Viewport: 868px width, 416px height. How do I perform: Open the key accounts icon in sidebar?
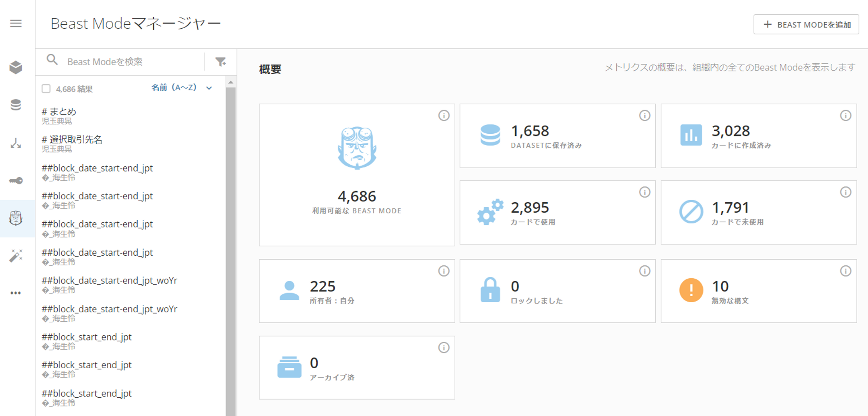[16, 181]
